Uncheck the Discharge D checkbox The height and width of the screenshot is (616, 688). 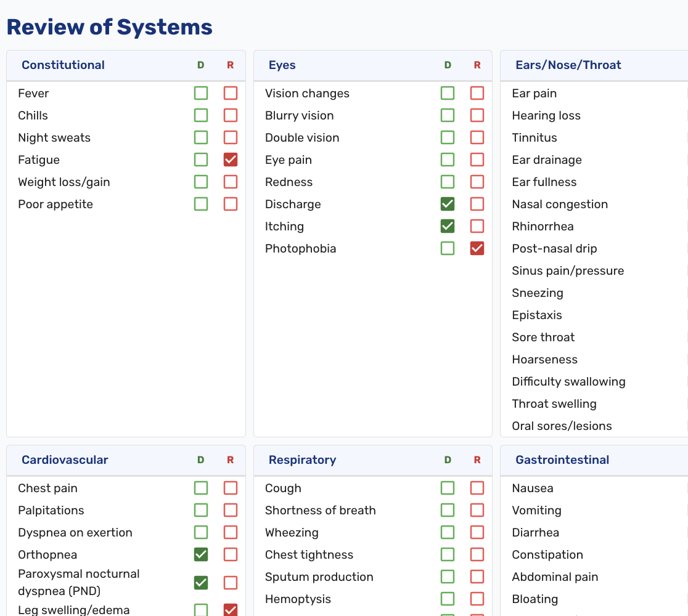point(448,204)
